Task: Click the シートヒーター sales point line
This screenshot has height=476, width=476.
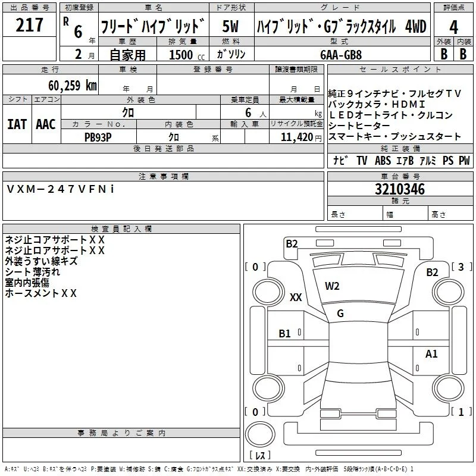Action: pyautogui.click(x=359, y=126)
